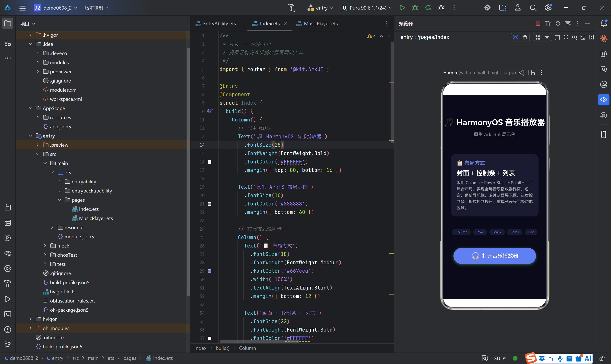Go to the pages breadcrumb in status bar
The image size is (611, 364).
(130, 358)
